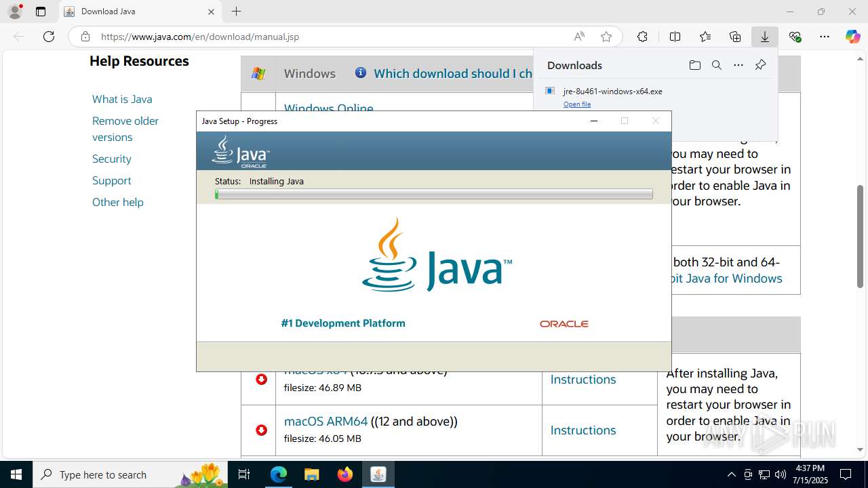Close the Download Java tab
The image size is (868, 488).
click(211, 12)
